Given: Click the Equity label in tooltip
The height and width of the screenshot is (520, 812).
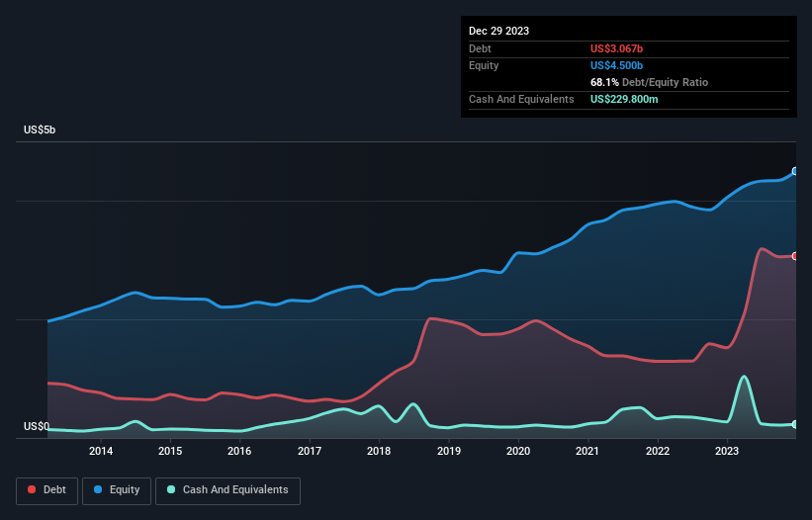Looking at the screenshot, I should click(484, 65).
